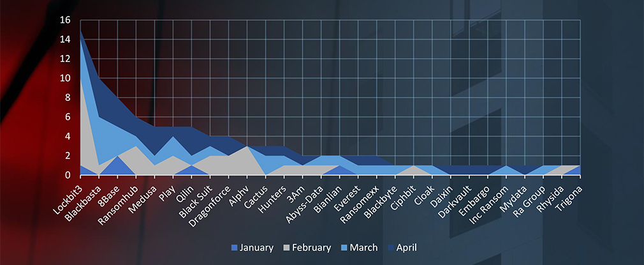Click the Lockbit3 axis label
The height and width of the screenshot is (265, 644).
pos(69,200)
